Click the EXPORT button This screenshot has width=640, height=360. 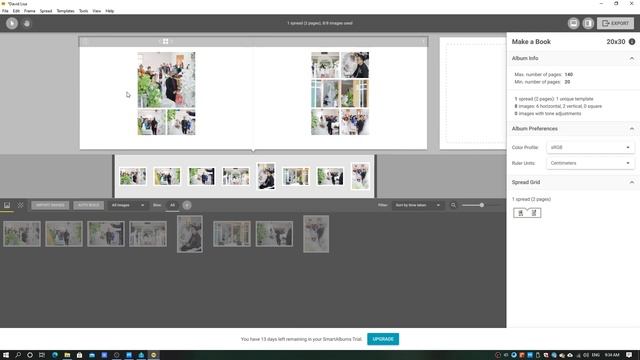[616, 23]
